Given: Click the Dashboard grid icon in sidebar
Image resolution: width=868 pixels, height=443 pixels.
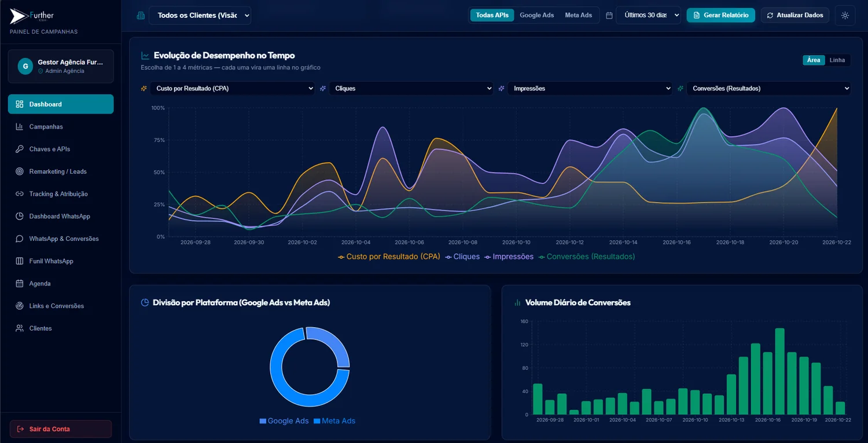Looking at the screenshot, I should (x=19, y=104).
